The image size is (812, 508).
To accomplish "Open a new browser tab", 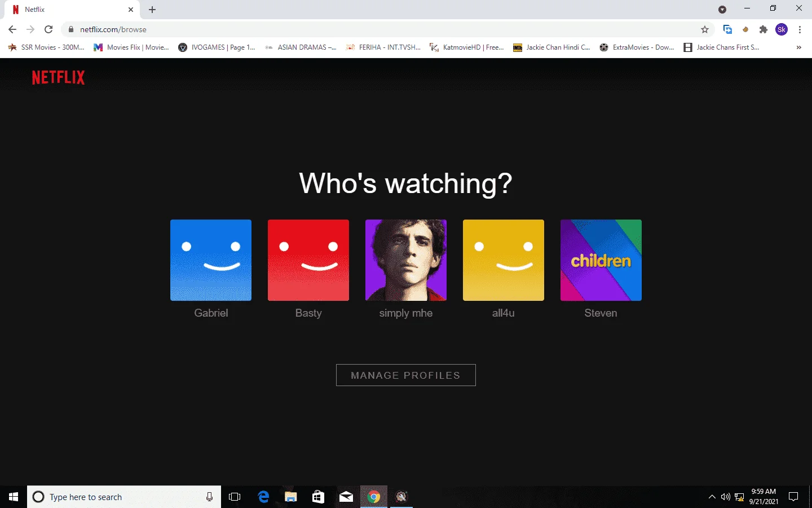I will pos(152,10).
